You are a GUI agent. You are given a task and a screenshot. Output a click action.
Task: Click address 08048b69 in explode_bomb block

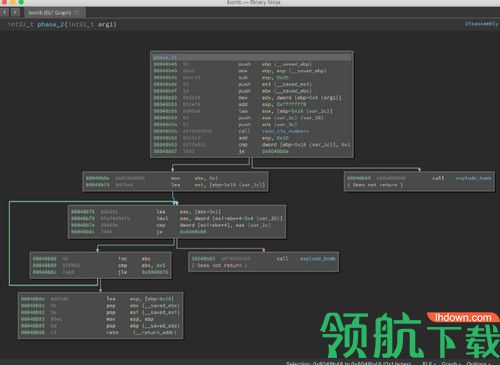coord(358,178)
